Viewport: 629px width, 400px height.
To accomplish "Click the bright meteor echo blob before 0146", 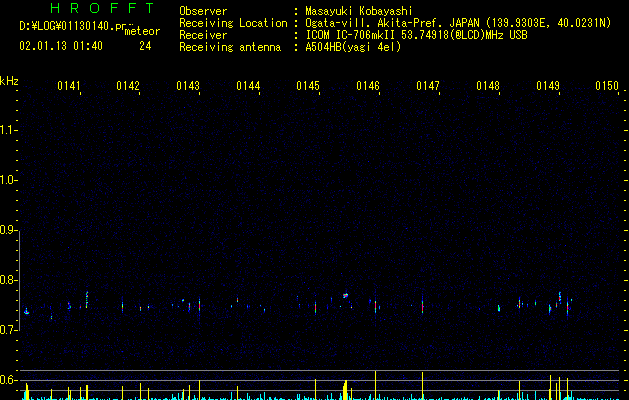I will point(345,296).
